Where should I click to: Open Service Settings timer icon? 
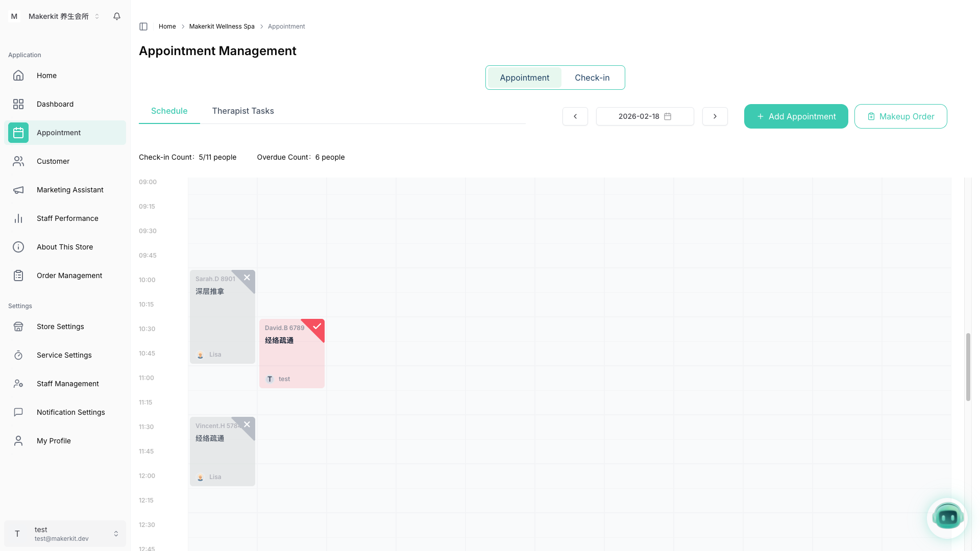[x=18, y=355]
